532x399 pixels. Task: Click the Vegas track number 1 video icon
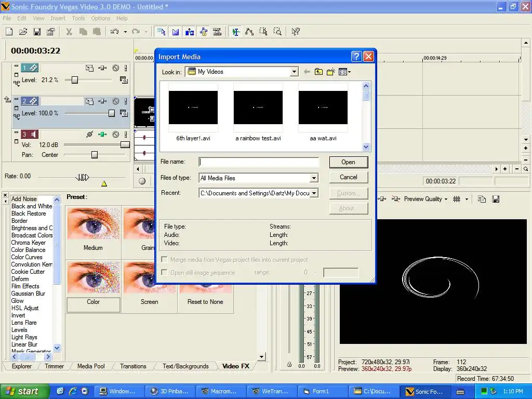[x=30, y=68]
